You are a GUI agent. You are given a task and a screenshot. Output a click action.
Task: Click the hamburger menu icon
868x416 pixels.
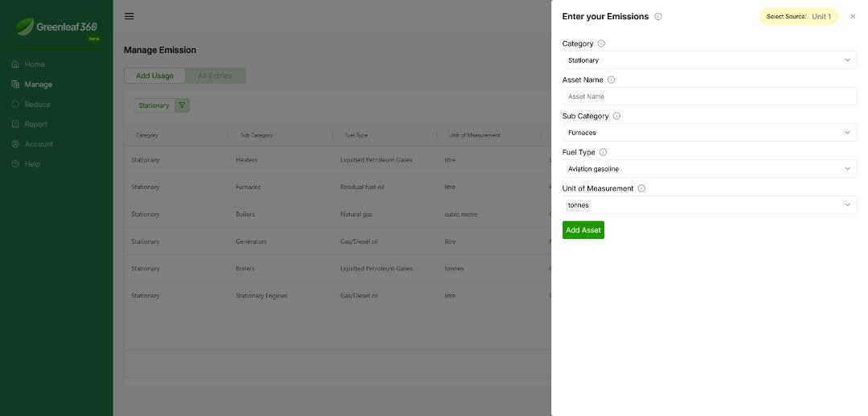click(129, 16)
